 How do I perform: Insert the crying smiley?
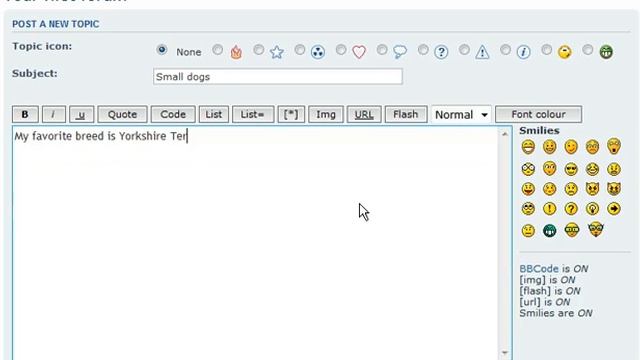(571, 189)
